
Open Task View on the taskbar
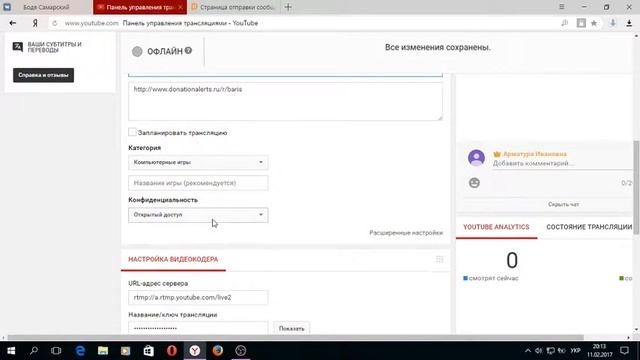tap(56, 351)
